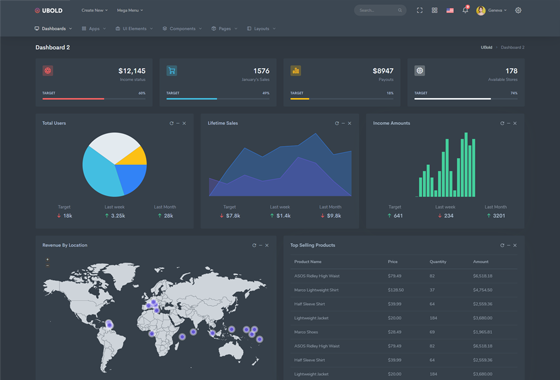Collapse the Income Amounts card
This screenshot has height=380, width=560.
(509, 123)
